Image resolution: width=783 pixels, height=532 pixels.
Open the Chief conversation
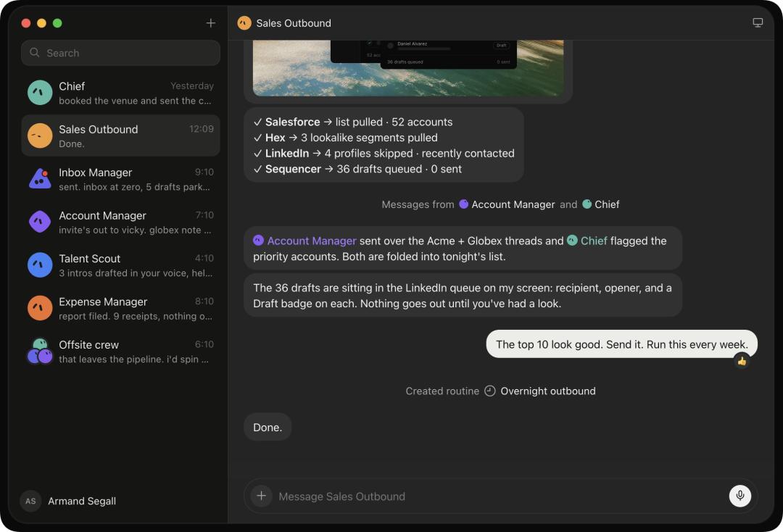[120, 93]
